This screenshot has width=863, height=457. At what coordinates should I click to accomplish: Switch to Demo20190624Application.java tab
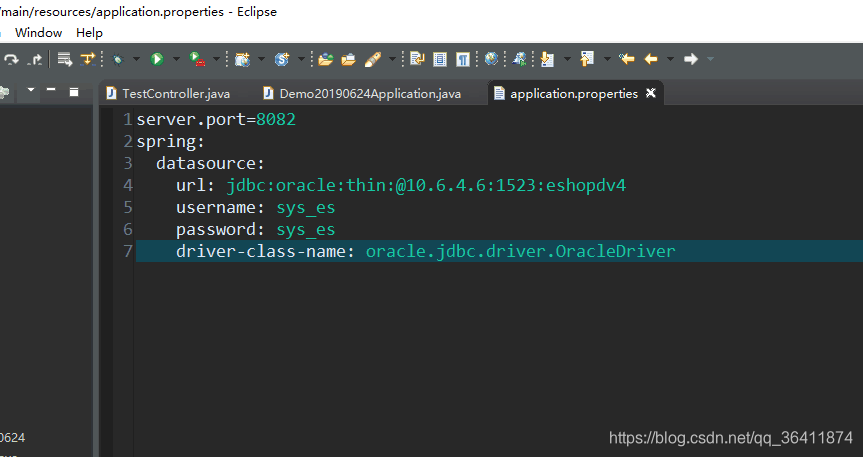pyautogui.click(x=362, y=94)
